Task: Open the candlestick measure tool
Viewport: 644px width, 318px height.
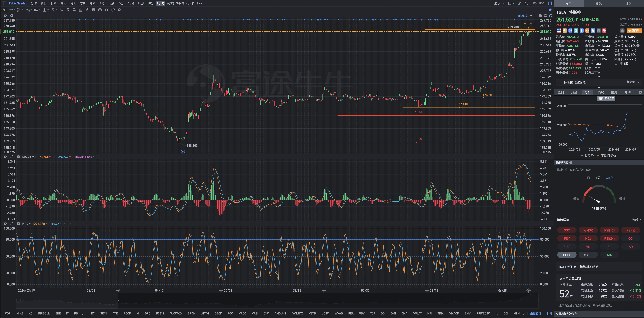Action: 81,10
